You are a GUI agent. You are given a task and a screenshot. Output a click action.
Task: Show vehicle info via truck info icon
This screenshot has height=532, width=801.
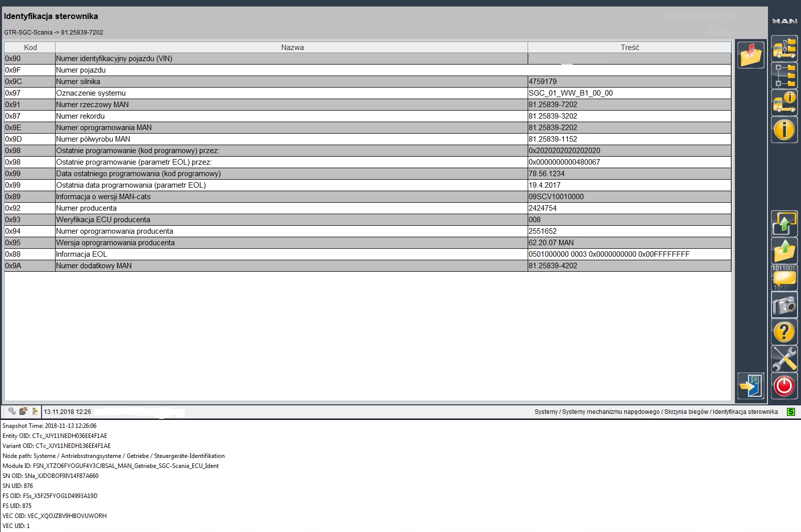(x=784, y=103)
